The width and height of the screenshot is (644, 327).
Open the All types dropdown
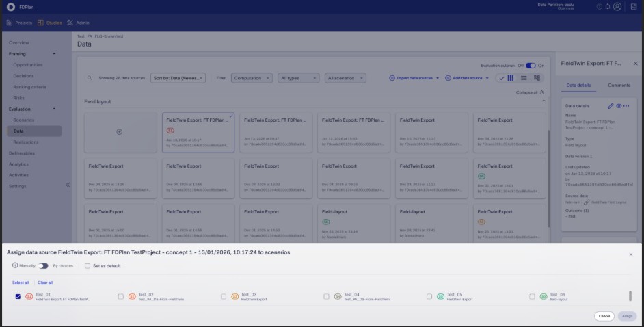[x=298, y=78]
